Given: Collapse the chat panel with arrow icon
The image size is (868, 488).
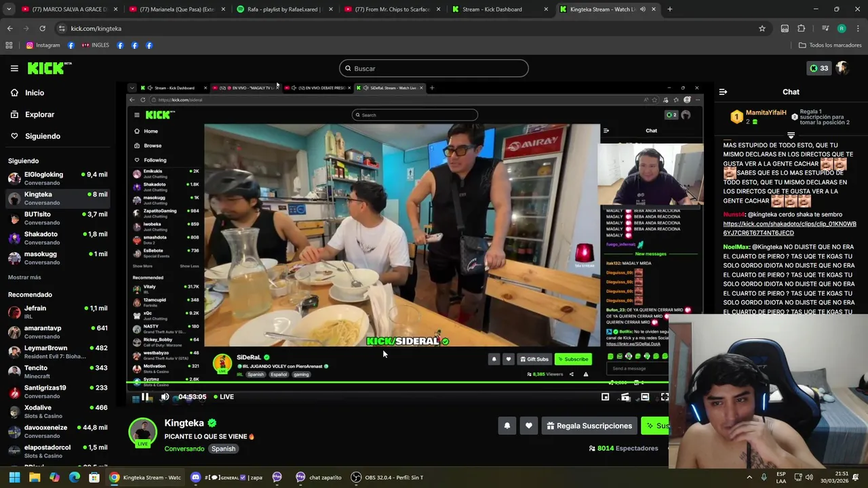Looking at the screenshot, I should pos(723,91).
